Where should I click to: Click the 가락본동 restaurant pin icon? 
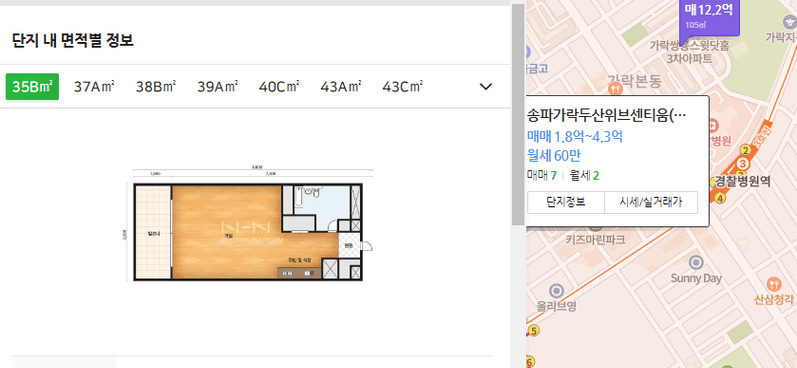(615, 89)
